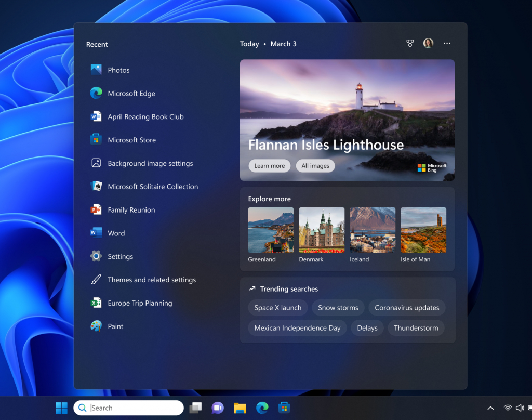Select the Thunderstorm trending search
Image resolution: width=532 pixels, height=420 pixels.
coord(416,327)
